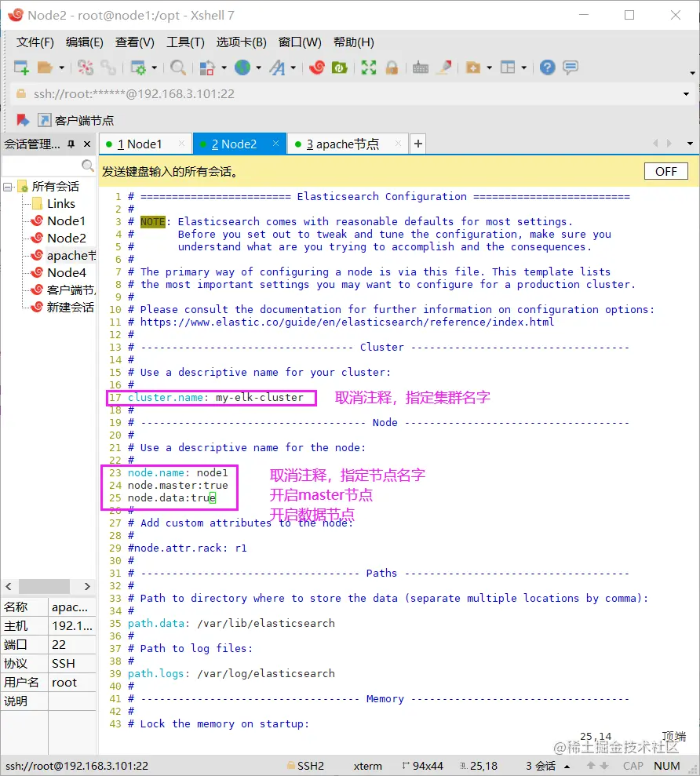Click session tree horizontal scrollbar right arrow

coord(87,586)
